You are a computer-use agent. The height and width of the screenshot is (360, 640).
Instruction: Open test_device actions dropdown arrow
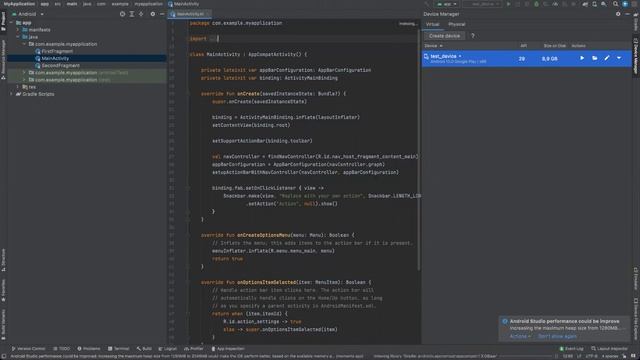[x=619, y=58]
